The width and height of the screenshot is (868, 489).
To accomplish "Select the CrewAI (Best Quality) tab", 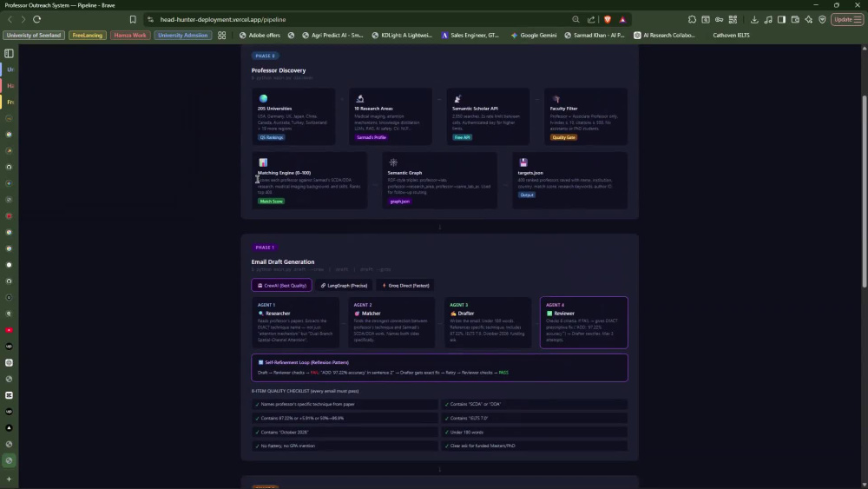I will (281, 285).
